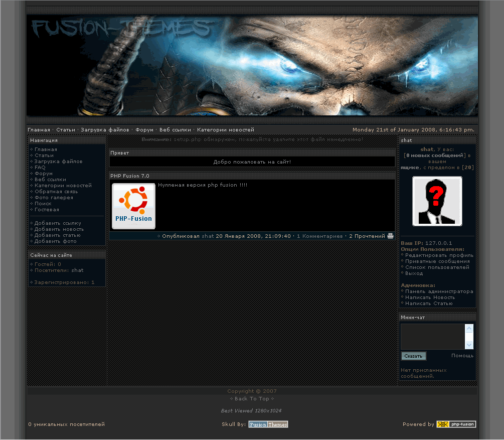Click the question mark user avatar
The width and height of the screenshot is (504, 440).
point(437,201)
